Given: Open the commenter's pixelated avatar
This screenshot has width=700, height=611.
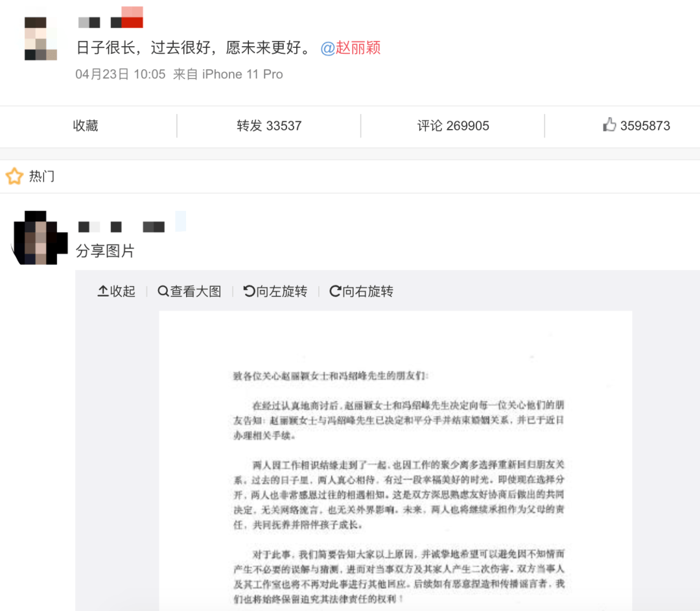Looking at the screenshot, I should click(x=40, y=237).
